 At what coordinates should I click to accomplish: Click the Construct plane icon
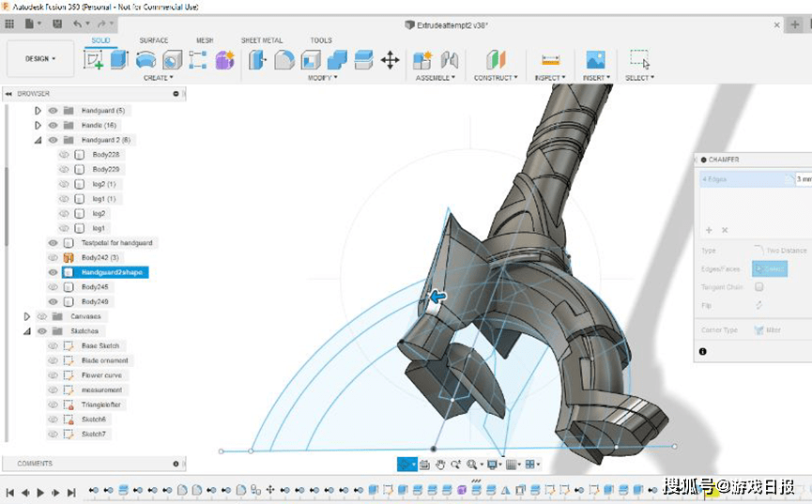click(496, 60)
